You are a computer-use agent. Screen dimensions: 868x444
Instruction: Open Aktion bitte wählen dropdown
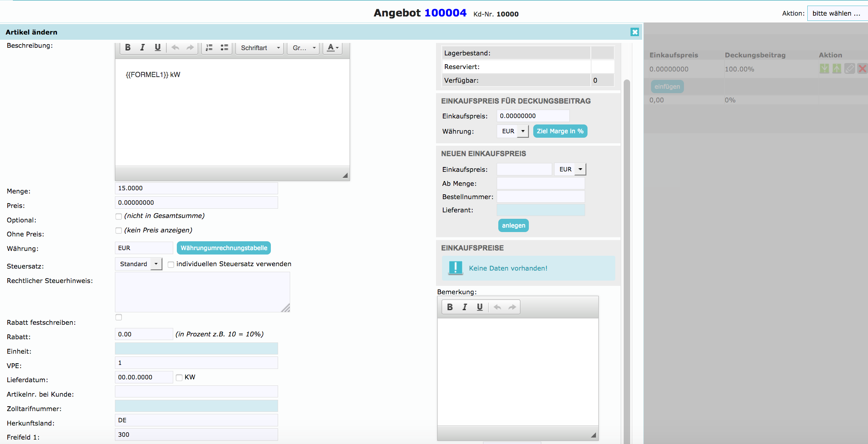coord(837,13)
